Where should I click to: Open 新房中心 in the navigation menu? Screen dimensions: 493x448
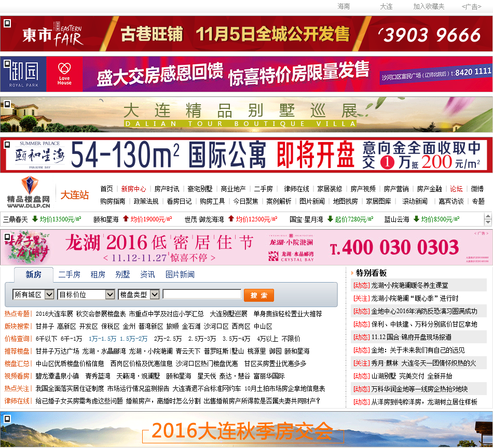click(133, 189)
